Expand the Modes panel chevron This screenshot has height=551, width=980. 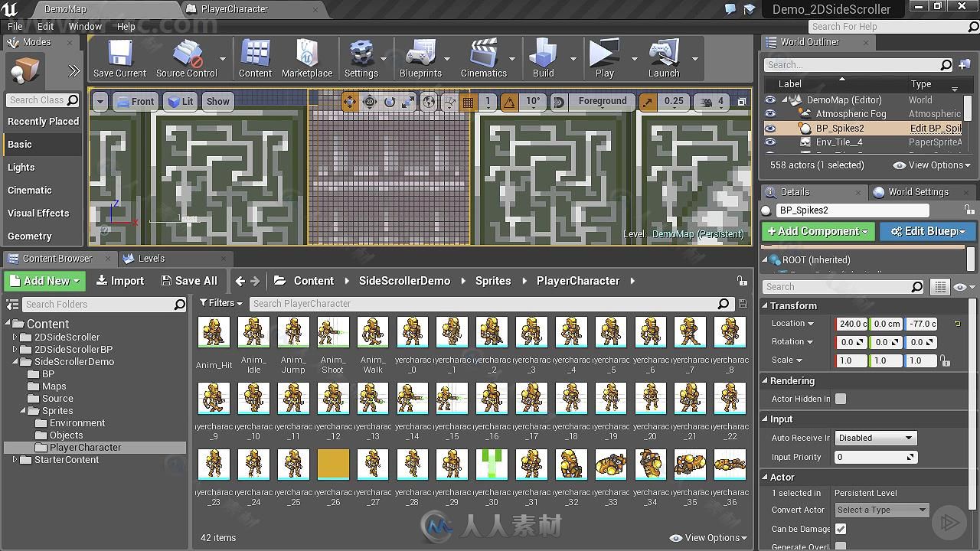[73, 71]
